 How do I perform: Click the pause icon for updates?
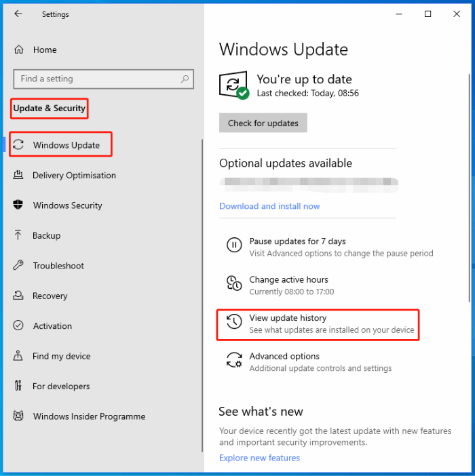(234, 245)
